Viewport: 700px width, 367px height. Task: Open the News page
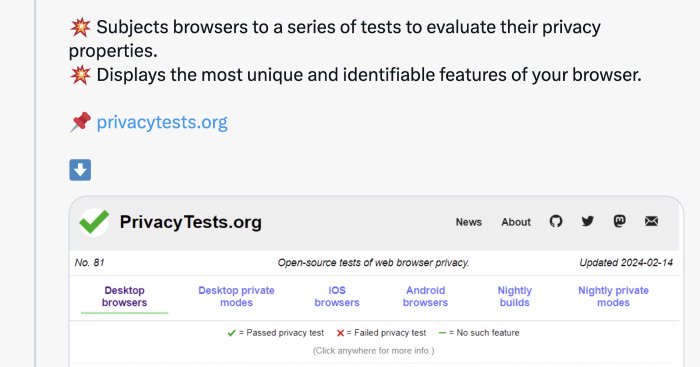click(x=468, y=222)
